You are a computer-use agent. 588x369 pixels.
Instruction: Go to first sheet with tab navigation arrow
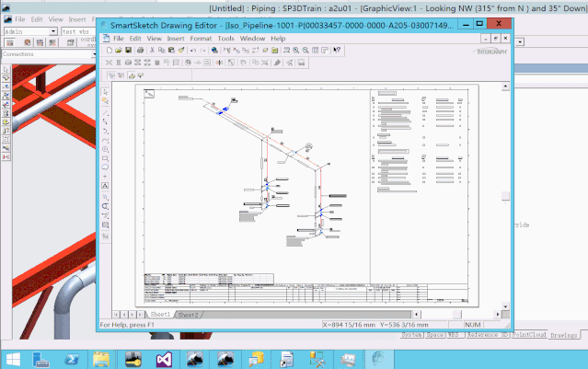(116, 315)
